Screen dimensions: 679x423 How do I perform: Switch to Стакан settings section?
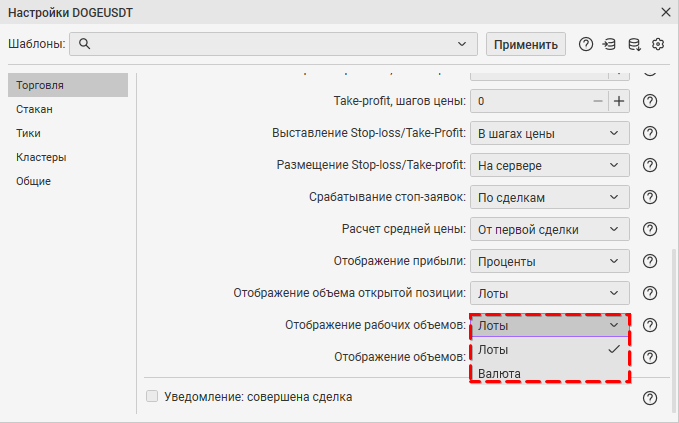[x=35, y=109]
